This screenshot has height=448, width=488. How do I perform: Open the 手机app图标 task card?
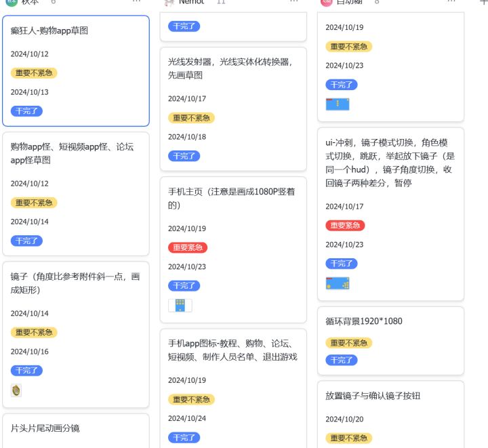(x=232, y=350)
